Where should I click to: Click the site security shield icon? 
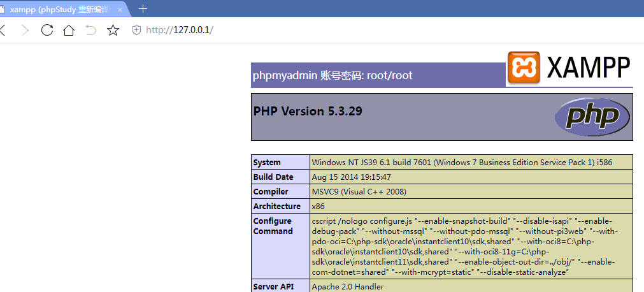click(x=136, y=30)
